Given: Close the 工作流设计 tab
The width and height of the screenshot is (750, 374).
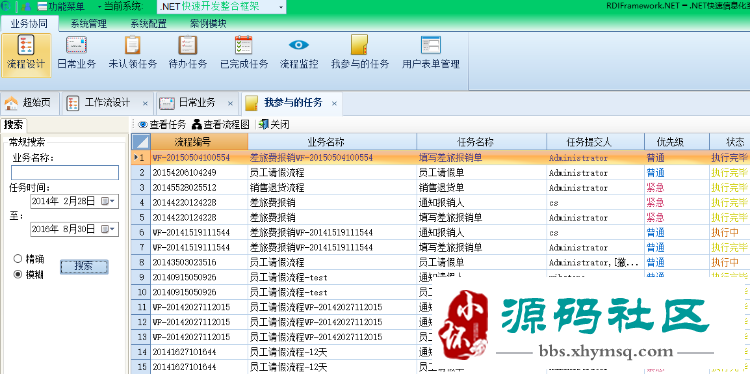Looking at the screenshot, I should 145,103.
